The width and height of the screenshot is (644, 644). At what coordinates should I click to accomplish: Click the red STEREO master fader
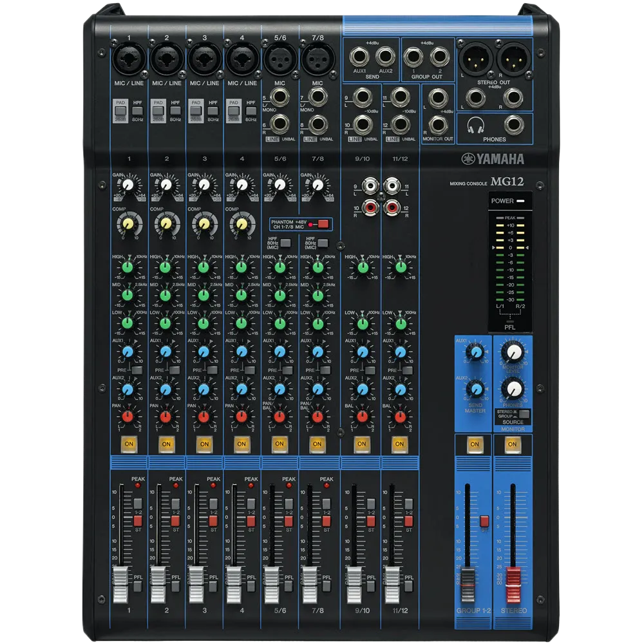point(513,583)
